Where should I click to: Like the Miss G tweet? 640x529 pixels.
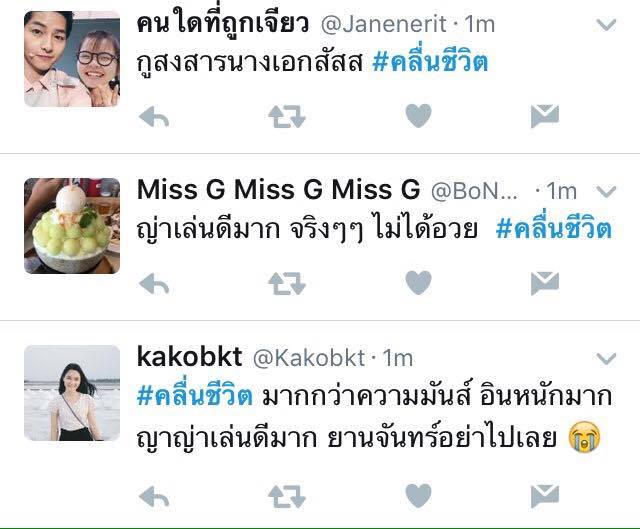tap(418, 282)
